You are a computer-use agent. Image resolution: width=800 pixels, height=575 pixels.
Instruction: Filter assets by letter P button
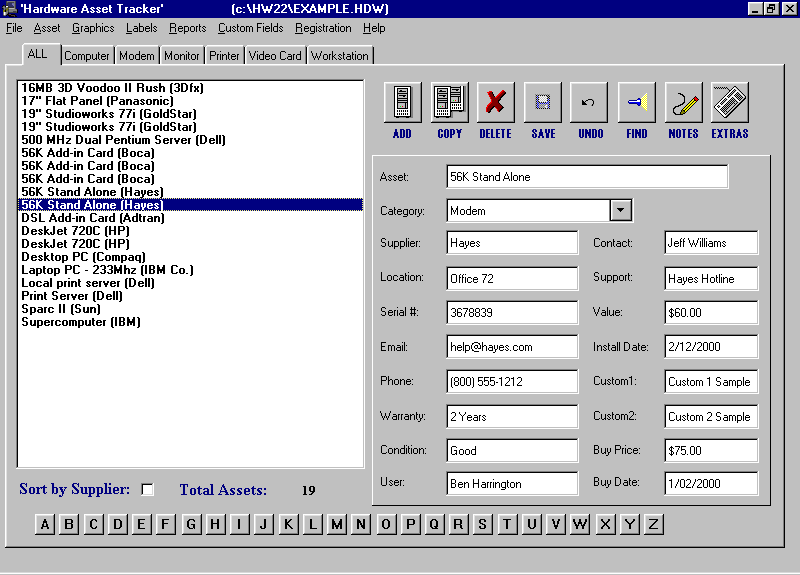[x=410, y=524]
